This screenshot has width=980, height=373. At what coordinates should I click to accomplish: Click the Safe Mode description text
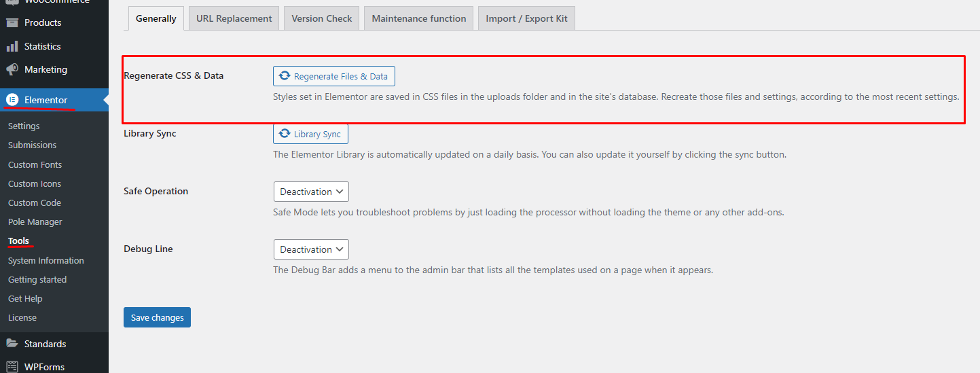[528, 212]
